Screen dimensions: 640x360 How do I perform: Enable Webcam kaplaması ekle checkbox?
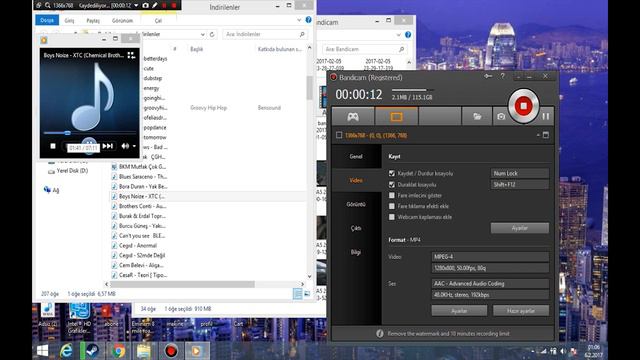pos(392,217)
